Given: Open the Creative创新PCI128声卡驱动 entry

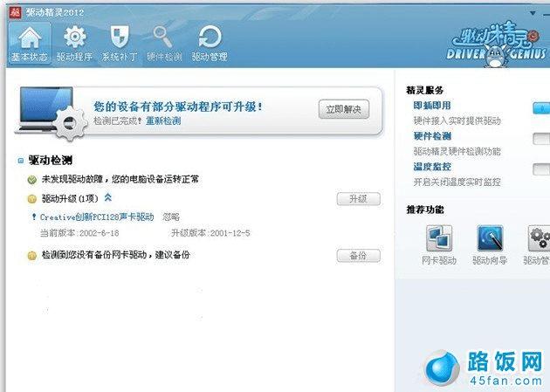Looking at the screenshot, I should coord(97,217).
